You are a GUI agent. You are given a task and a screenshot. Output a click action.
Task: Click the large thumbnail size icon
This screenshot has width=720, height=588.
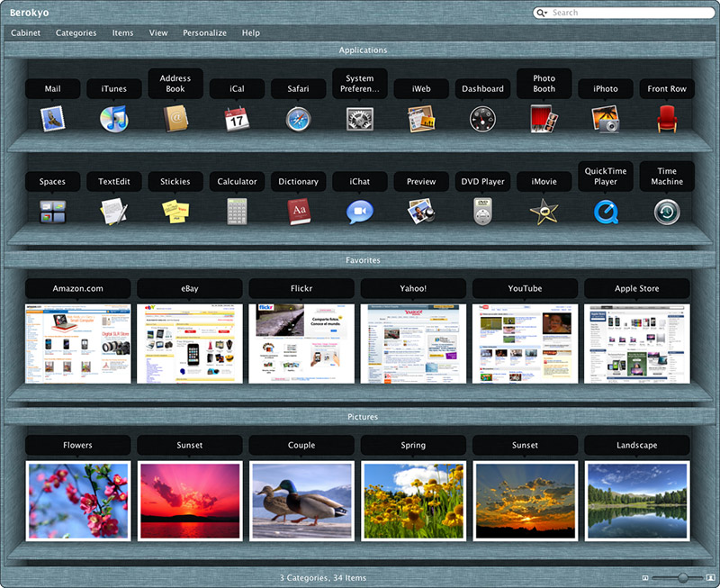click(x=711, y=577)
